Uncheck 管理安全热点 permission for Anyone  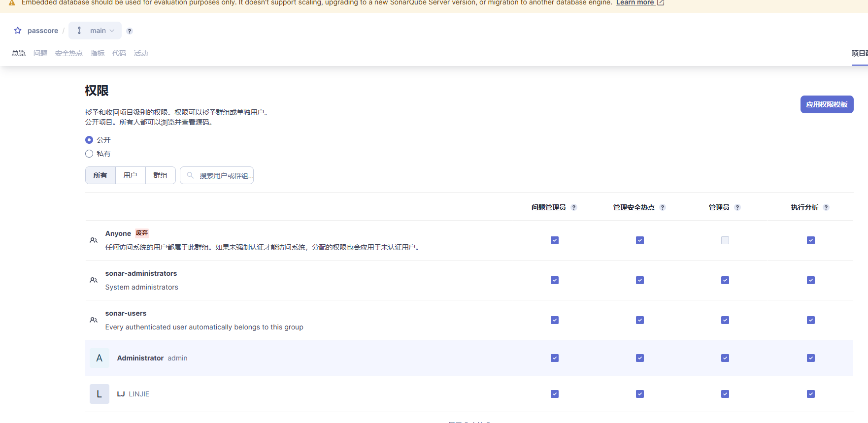click(x=640, y=240)
